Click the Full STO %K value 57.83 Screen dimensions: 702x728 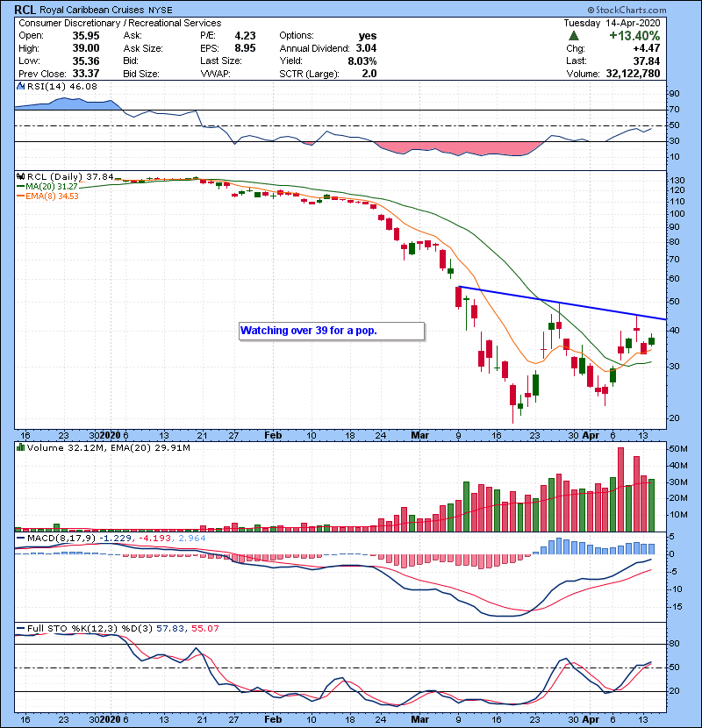pyautogui.click(x=169, y=629)
